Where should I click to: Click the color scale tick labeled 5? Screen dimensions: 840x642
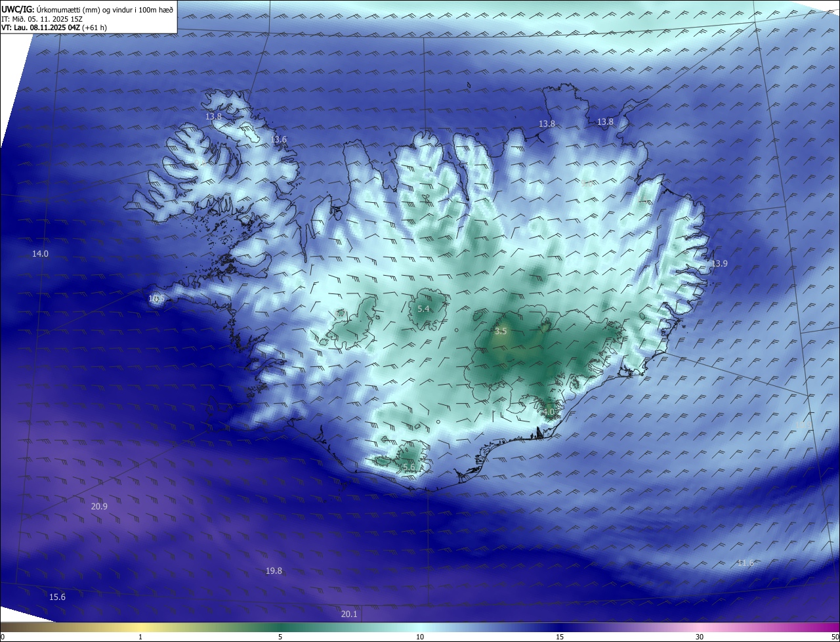(x=280, y=637)
